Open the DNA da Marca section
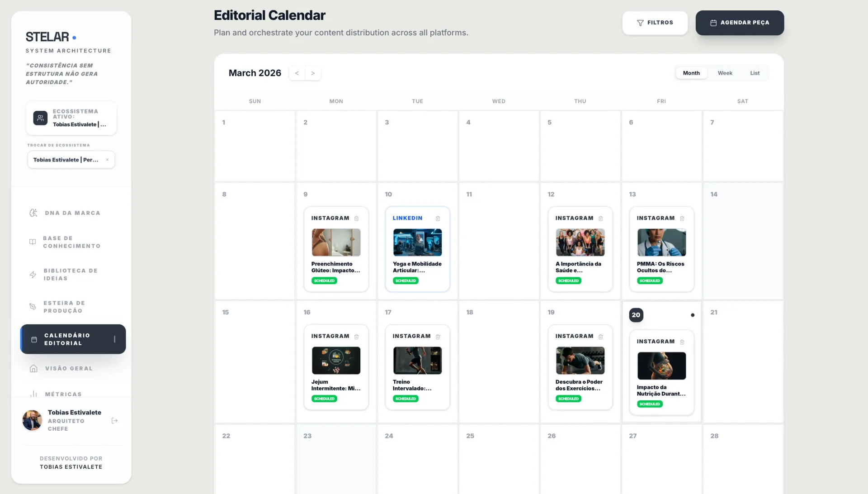This screenshot has height=494, width=868. [x=72, y=213]
